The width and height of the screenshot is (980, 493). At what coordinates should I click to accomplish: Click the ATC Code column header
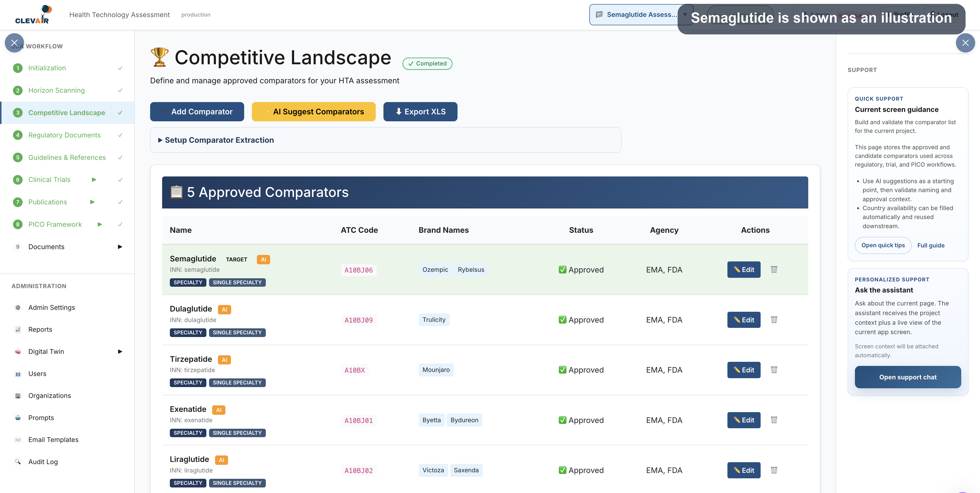(x=359, y=230)
